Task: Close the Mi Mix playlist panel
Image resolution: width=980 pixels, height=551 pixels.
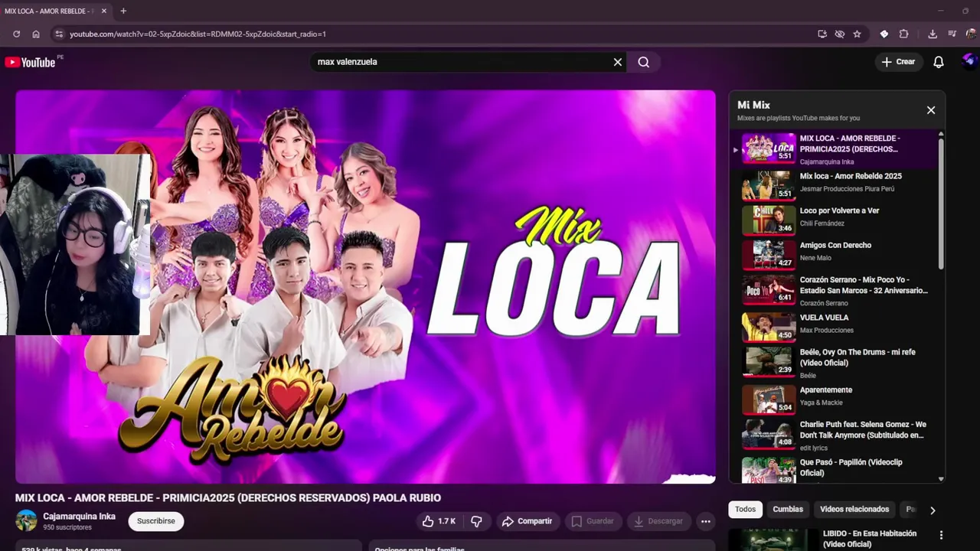Action: coord(931,110)
